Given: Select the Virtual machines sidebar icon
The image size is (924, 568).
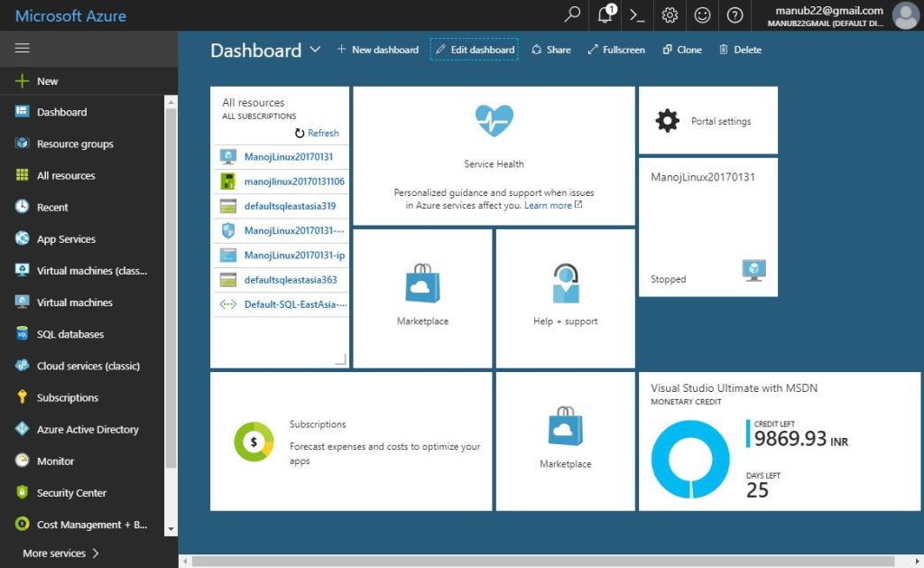Looking at the screenshot, I should pyautogui.click(x=23, y=302).
